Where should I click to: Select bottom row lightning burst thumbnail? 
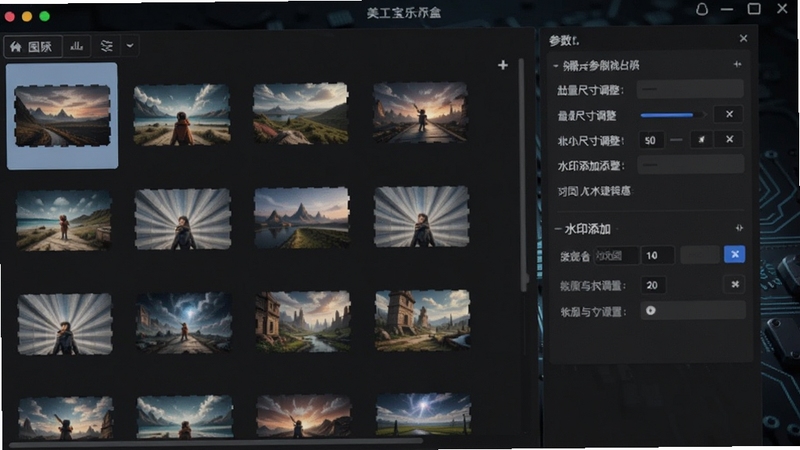(x=423, y=414)
